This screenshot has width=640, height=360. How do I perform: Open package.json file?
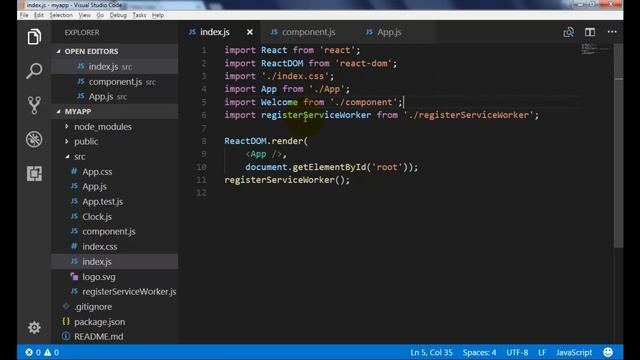point(115,322)
